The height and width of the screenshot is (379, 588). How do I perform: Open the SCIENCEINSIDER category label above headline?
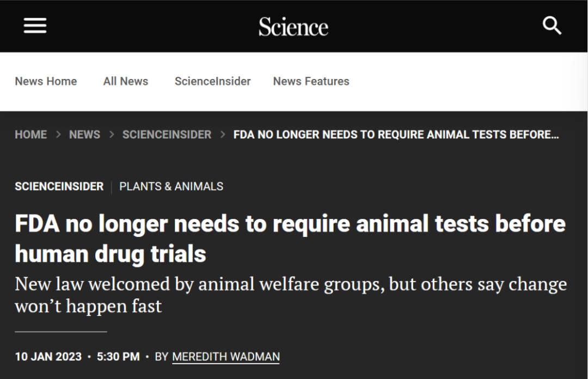click(59, 186)
